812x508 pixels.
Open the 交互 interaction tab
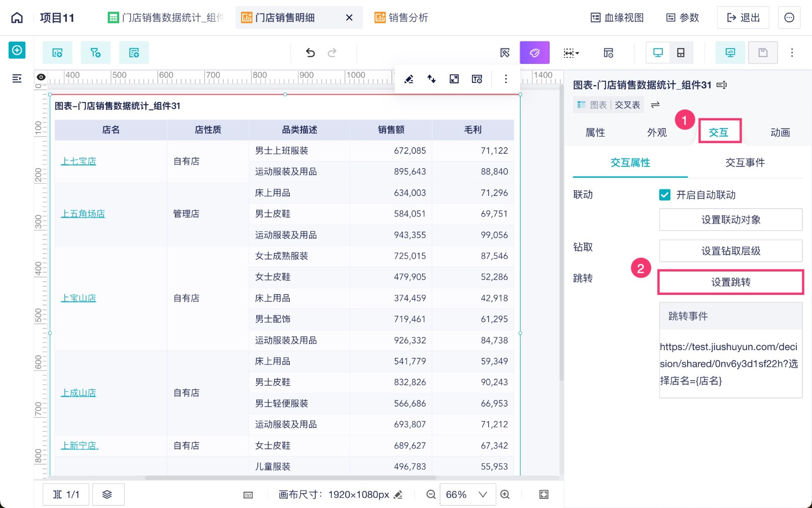pyautogui.click(x=719, y=132)
